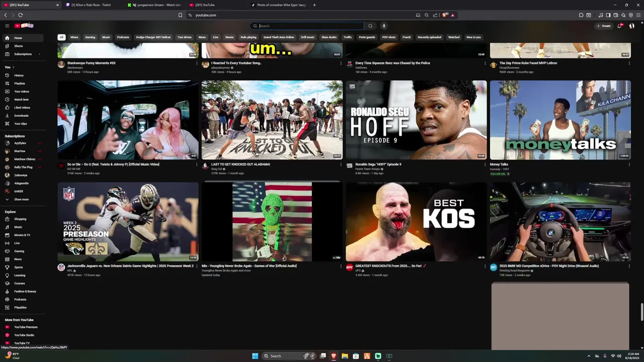Click voice search microphone icon
The image size is (644, 362).
tap(384, 26)
